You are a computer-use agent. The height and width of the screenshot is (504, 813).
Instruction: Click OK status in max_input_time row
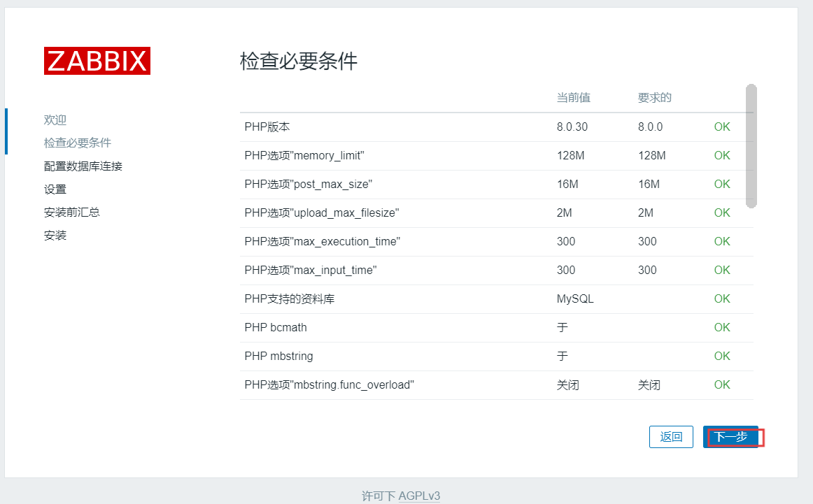[x=722, y=270]
